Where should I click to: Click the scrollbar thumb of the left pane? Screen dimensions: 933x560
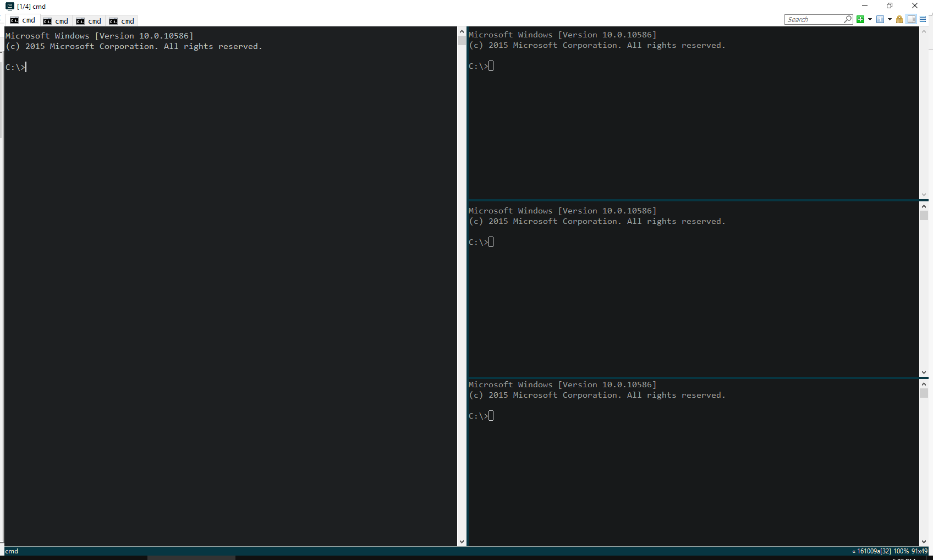click(x=462, y=41)
